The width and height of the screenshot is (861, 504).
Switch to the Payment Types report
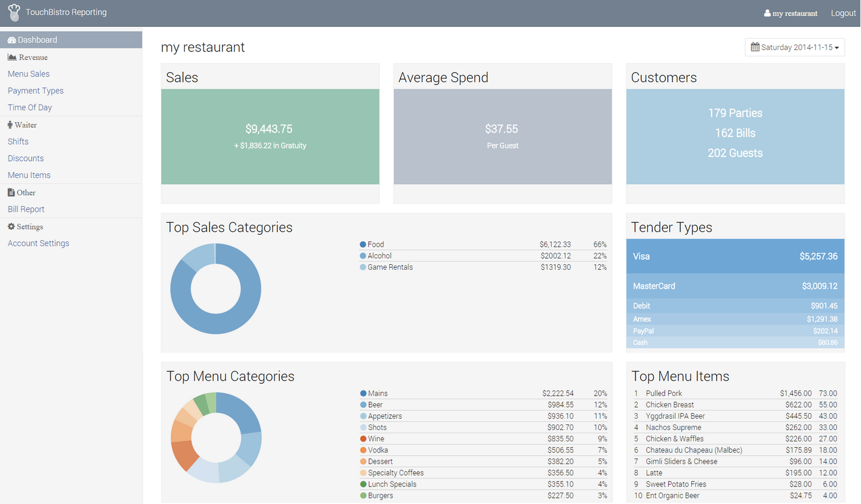(x=35, y=90)
